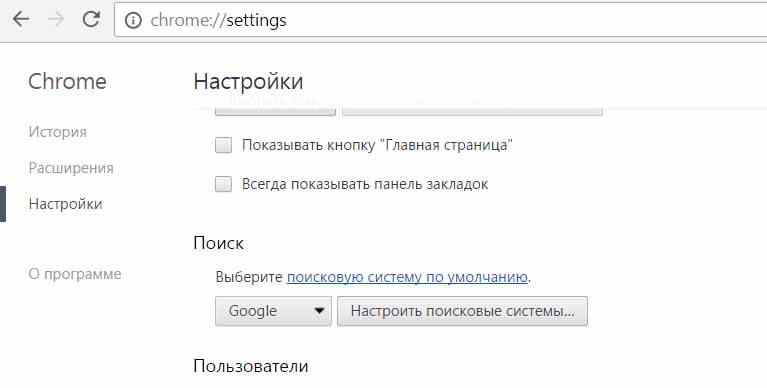The image size is (767, 388).
Task: Click the black triangle arrow beside Google
Action: [x=319, y=311]
